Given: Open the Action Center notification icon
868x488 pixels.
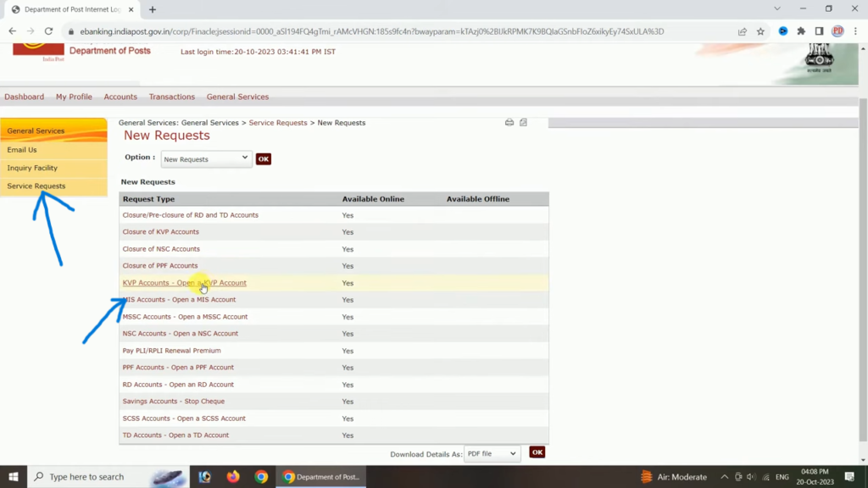Looking at the screenshot, I should pyautogui.click(x=848, y=476).
